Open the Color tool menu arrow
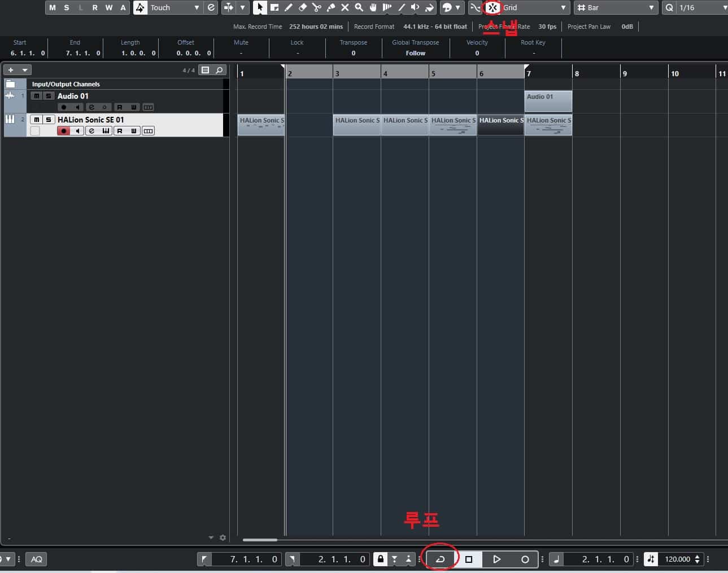The image size is (728, 573). tap(457, 7)
